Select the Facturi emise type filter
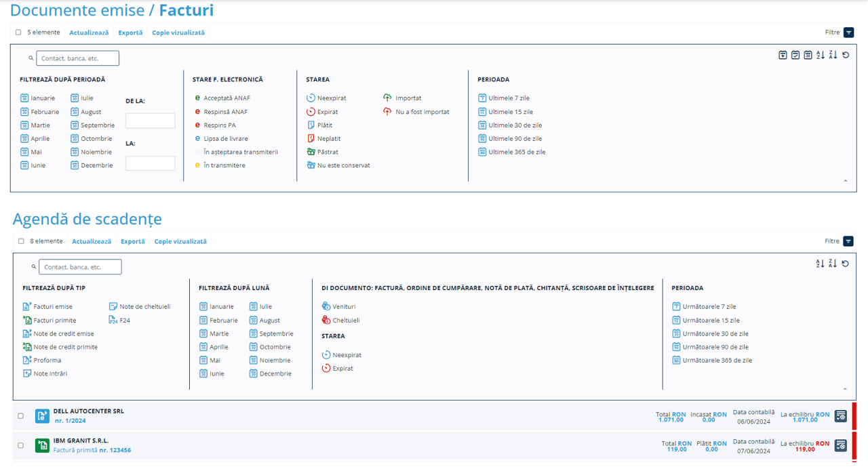Screen dimensions: 868x471 click(x=53, y=307)
